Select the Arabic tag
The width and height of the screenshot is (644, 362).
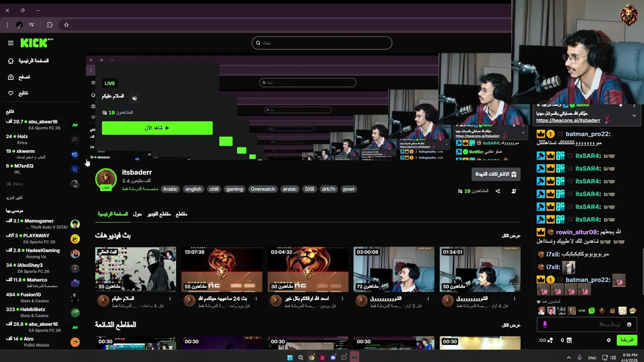[170, 189]
